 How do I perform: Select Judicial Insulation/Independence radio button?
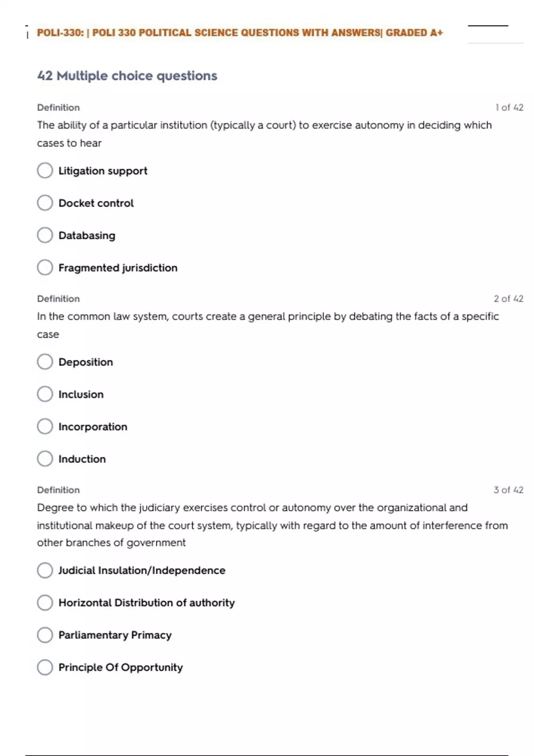pos(45,570)
